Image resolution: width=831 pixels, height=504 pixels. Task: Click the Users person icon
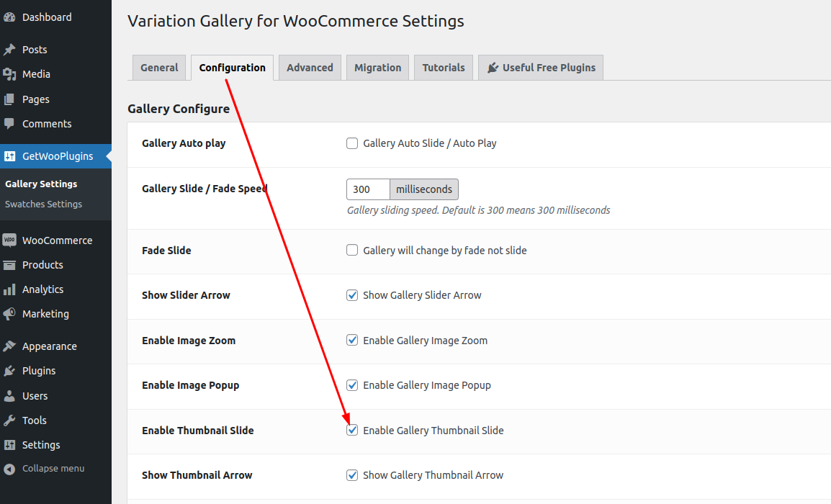pos(9,396)
